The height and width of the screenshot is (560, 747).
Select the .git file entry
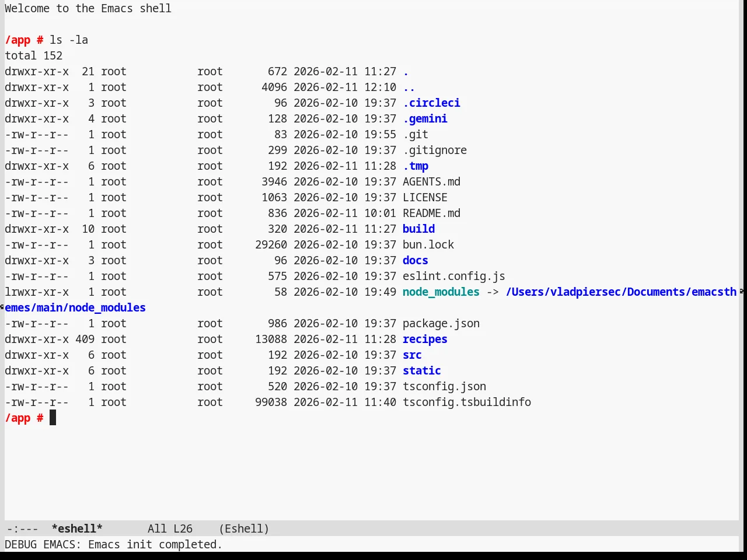[x=416, y=134]
